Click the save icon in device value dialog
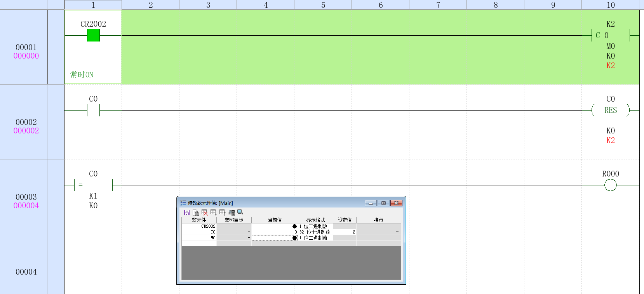 pos(186,213)
